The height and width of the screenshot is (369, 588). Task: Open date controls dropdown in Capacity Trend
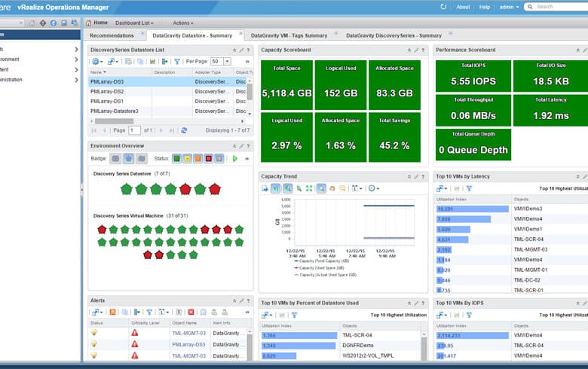357,188
